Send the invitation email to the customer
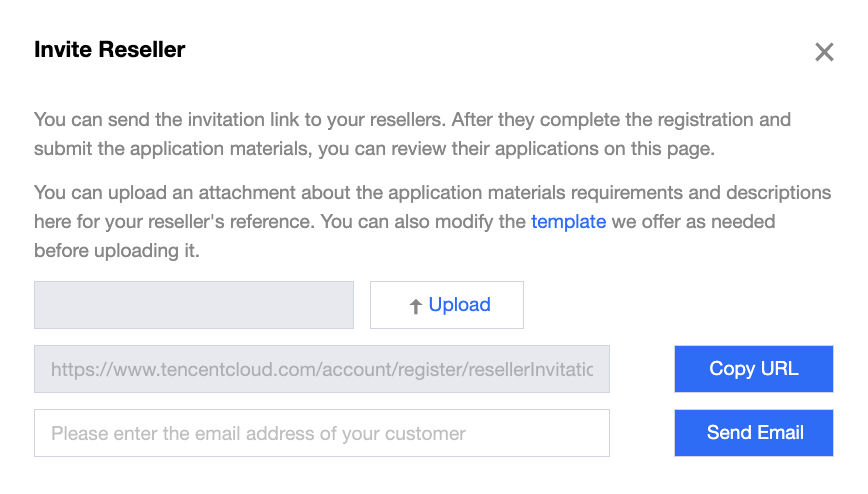 point(753,433)
